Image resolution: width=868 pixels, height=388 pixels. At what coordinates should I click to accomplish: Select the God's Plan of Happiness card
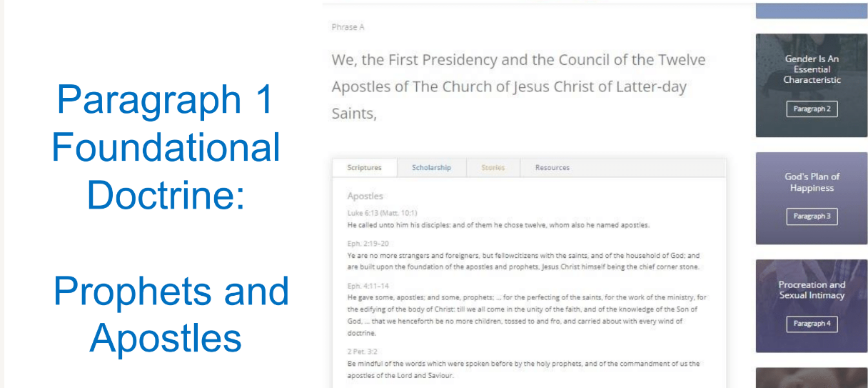click(812, 182)
